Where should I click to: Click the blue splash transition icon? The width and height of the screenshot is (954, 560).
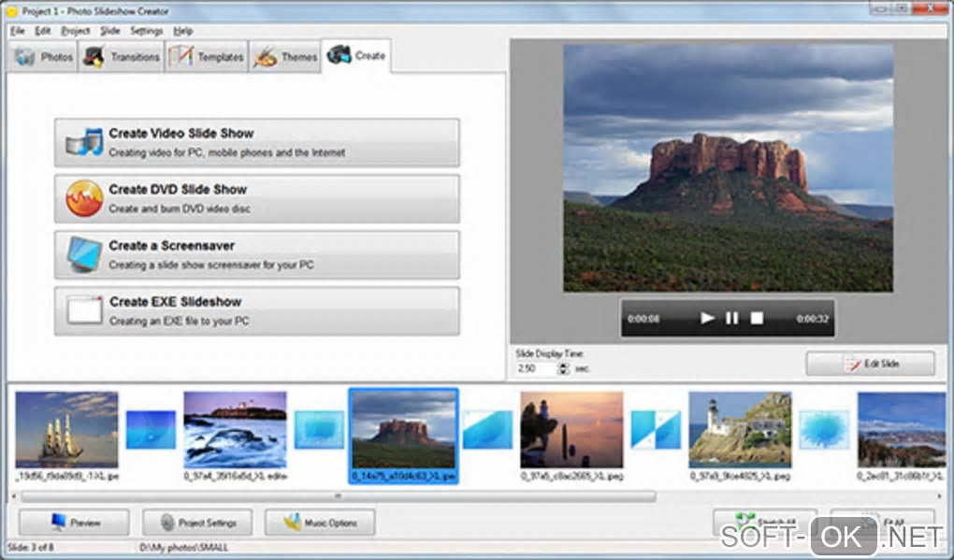(x=824, y=430)
